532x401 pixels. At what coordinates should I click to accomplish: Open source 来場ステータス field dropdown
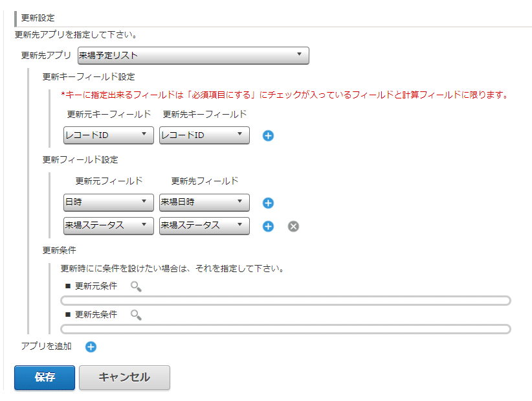click(x=109, y=226)
